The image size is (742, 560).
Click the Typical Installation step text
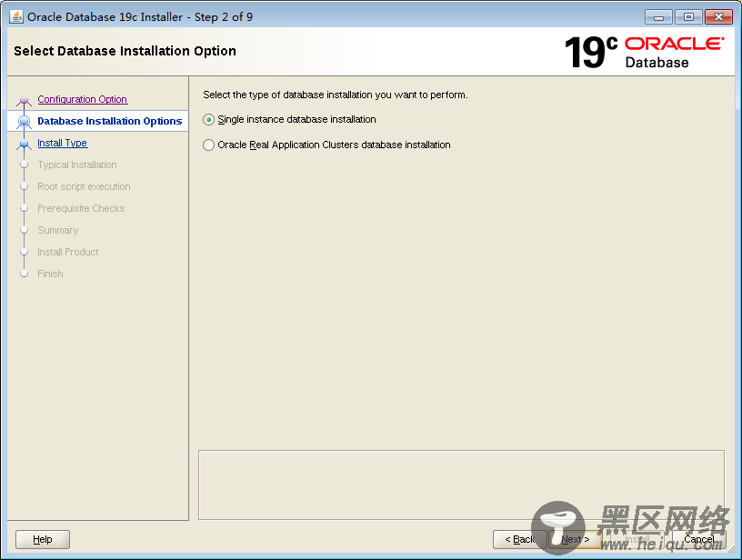(x=77, y=165)
